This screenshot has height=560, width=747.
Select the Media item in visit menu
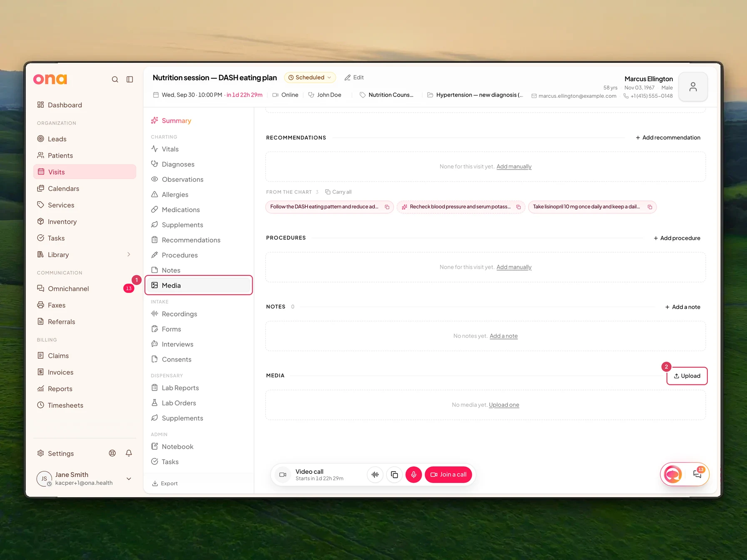coord(199,285)
